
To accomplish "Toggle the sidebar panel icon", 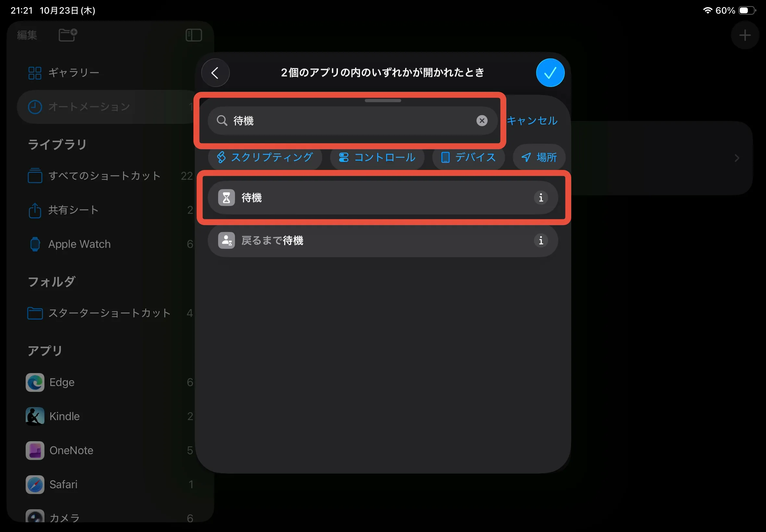I will point(194,35).
